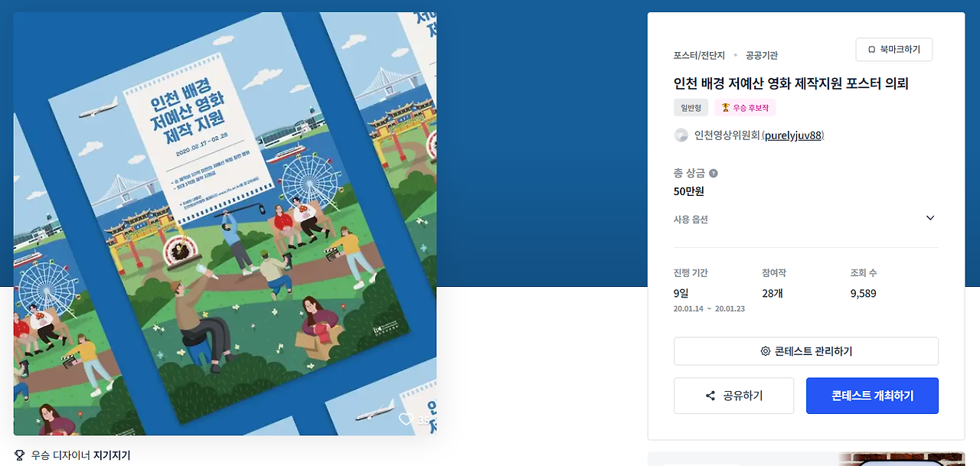980x466 pixels.
Task: Click the trophy icon in 우승 후보작 badge
Action: coord(726,108)
